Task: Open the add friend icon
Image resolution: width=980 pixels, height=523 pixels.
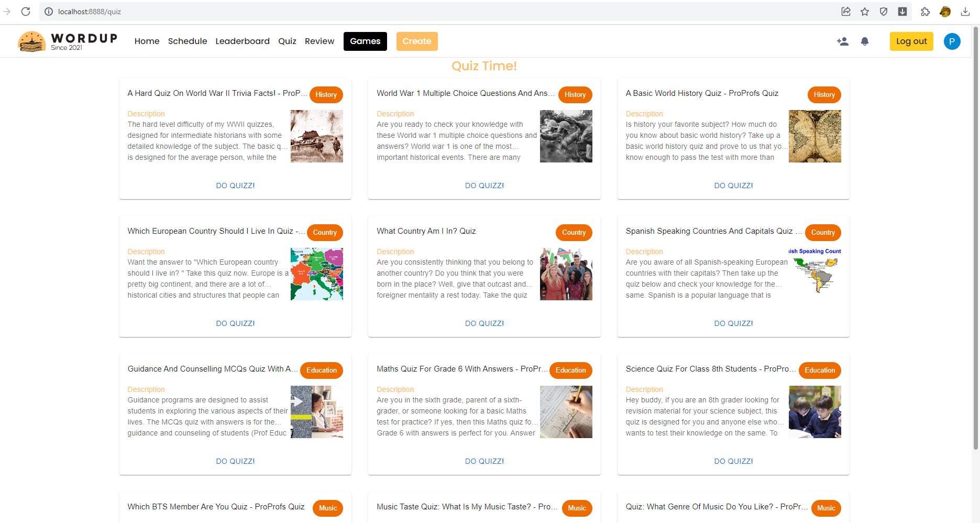Action: coord(842,41)
